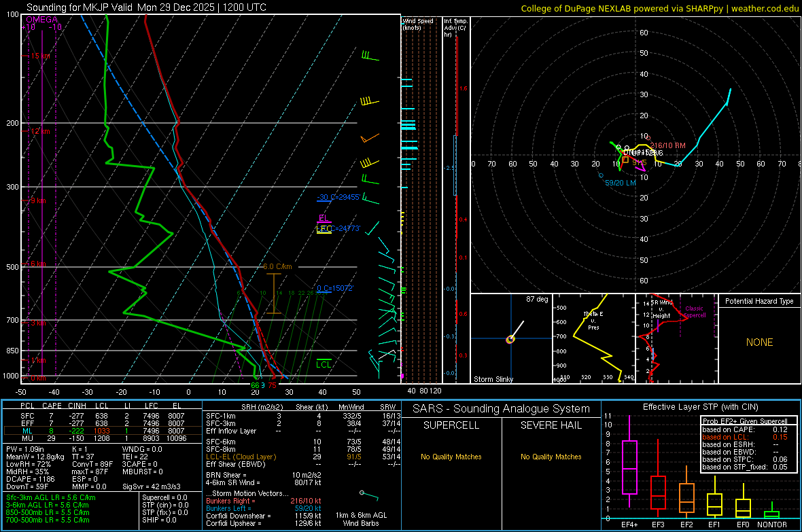Click the Wind Speed (knots) panel header
The height and width of the screenshot is (532, 802).
[418, 24]
